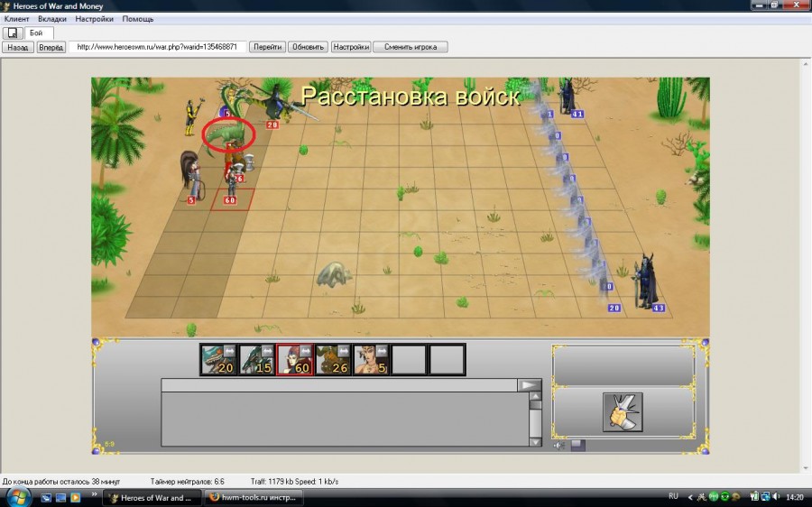Select the minotaur army slot showing 26
The height and width of the screenshot is (507, 812).
coord(333,359)
